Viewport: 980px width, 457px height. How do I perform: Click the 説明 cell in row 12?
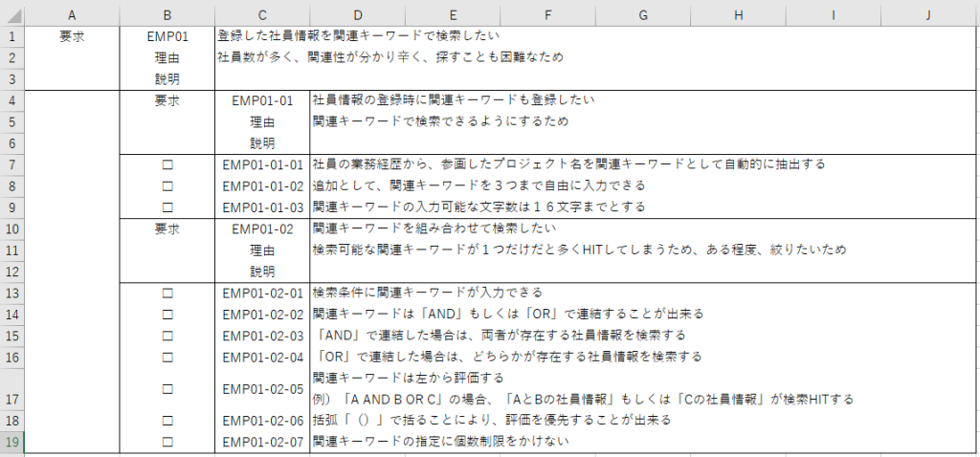[x=262, y=272]
